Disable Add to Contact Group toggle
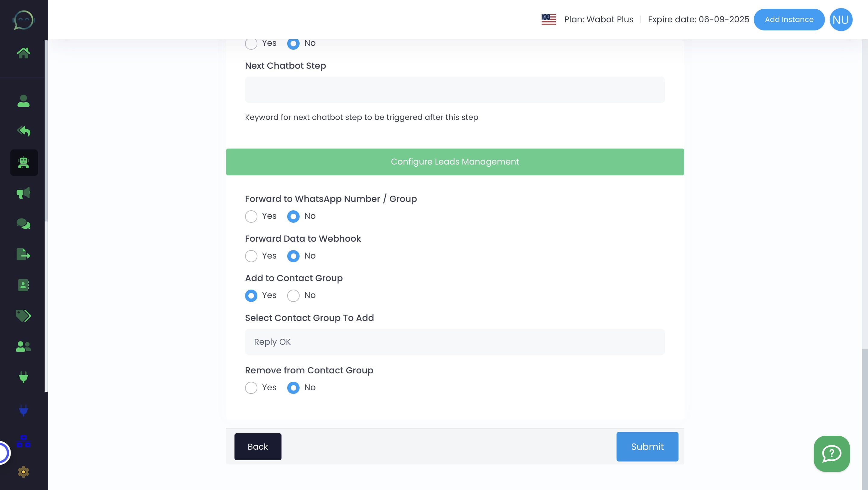Viewport: 868px width, 490px height. pyautogui.click(x=293, y=295)
